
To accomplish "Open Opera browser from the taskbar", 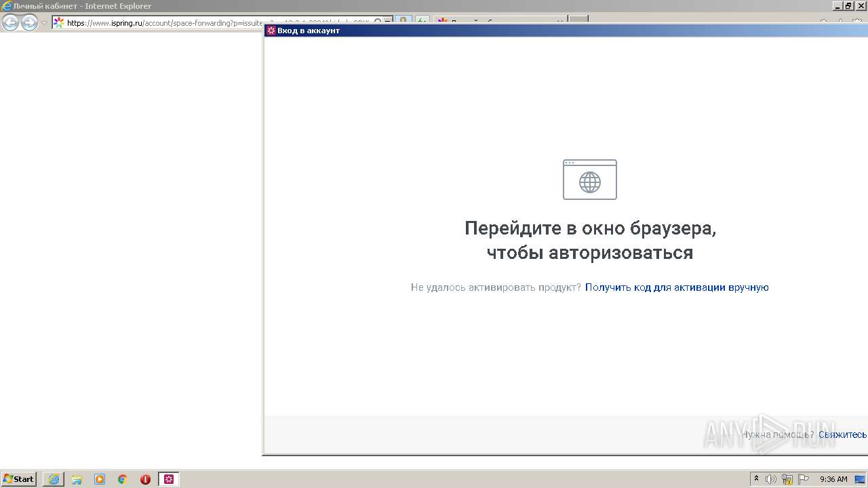I will pyautogui.click(x=145, y=479).
